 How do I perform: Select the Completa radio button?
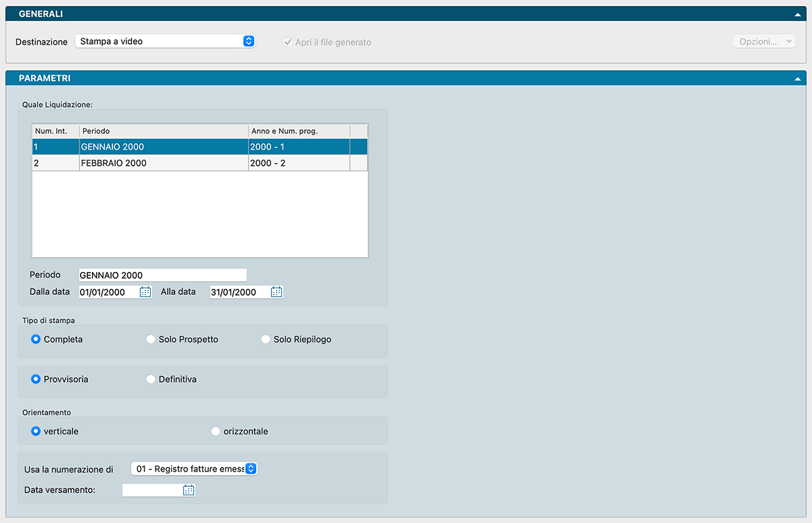pos(36,340)
